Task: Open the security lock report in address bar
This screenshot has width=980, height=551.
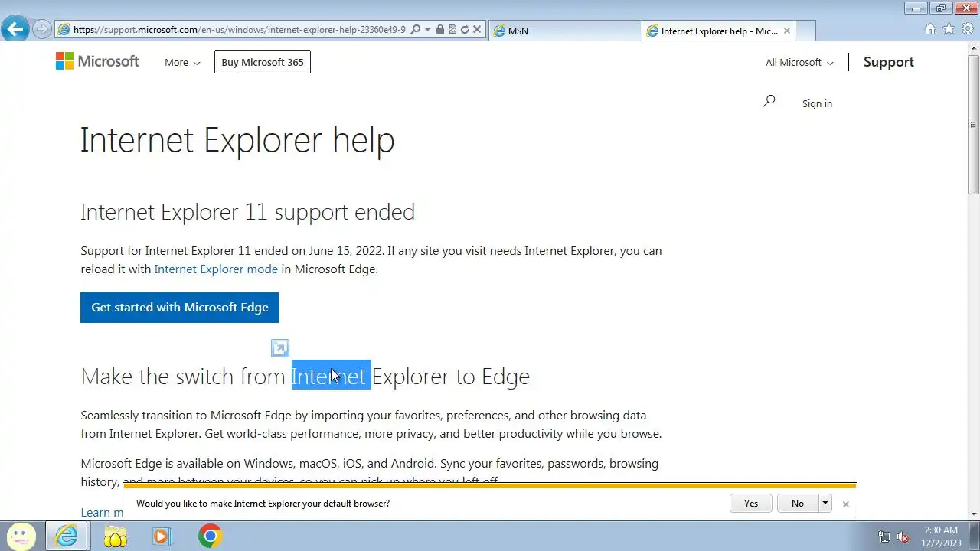Action: coord(439,30)
